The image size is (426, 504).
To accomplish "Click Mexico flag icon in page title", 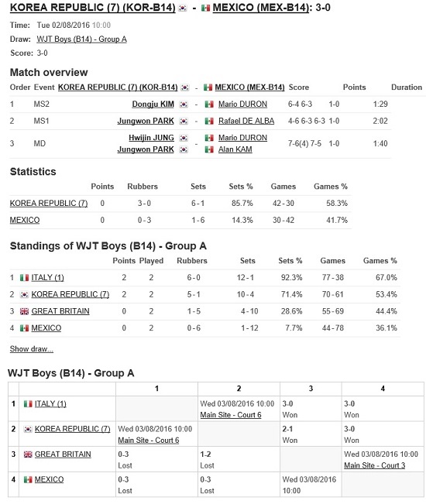I will pos(205,8).
